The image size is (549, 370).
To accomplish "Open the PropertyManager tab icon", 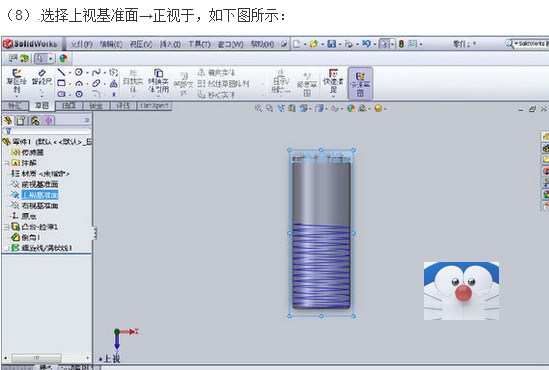I will 21,121.
